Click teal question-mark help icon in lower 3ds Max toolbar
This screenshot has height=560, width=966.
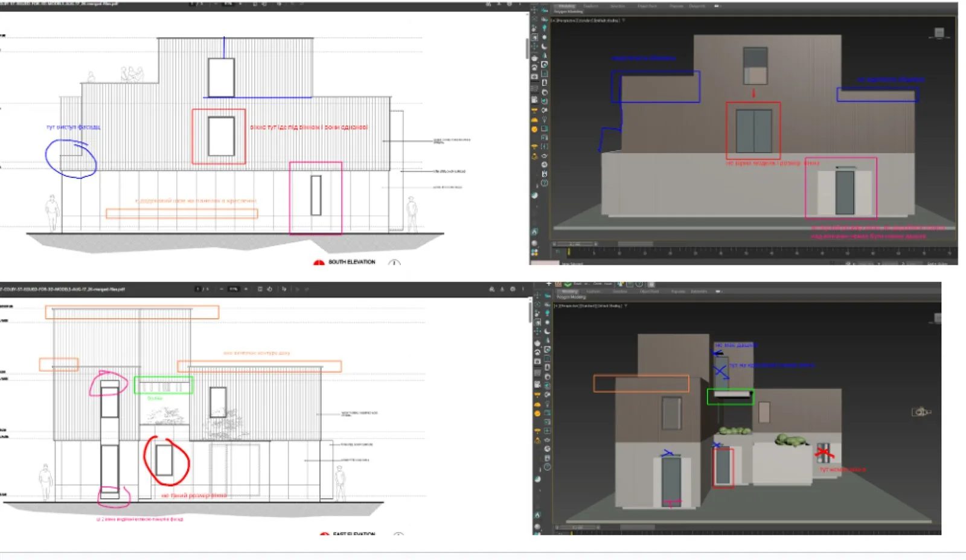548,466
